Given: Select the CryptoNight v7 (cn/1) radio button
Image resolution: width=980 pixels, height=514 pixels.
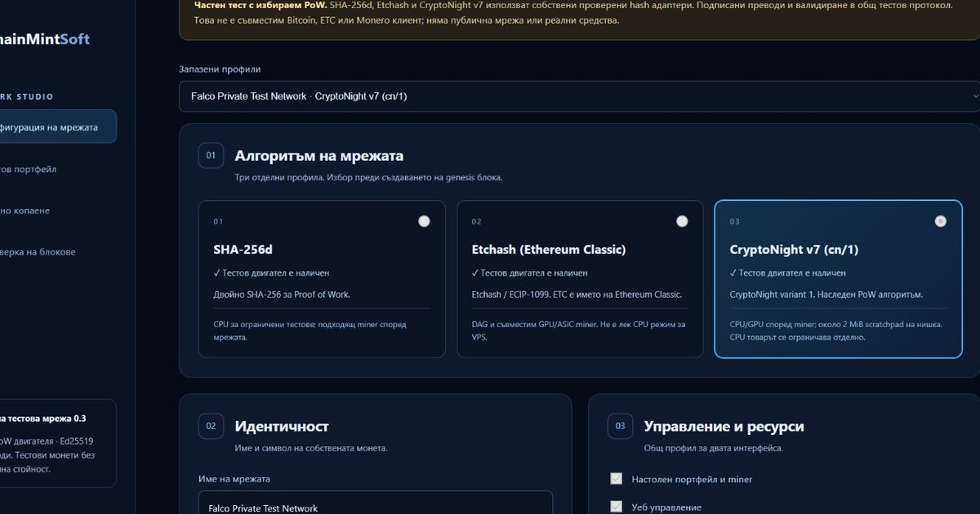Looking at the screenshot, I should (x=940, y=221).
